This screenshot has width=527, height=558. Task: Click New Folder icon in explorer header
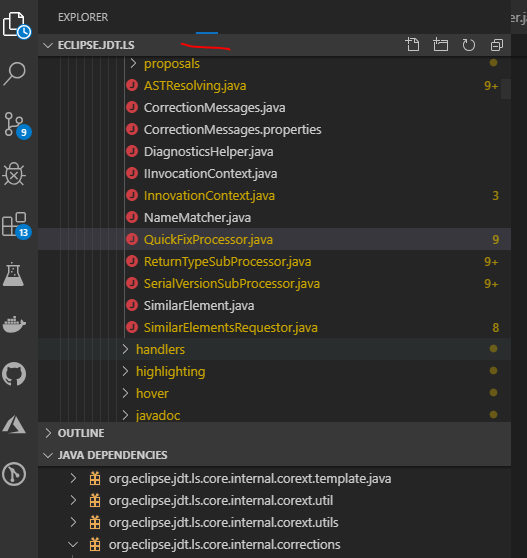pyautogui.click(x=441, y=45)
